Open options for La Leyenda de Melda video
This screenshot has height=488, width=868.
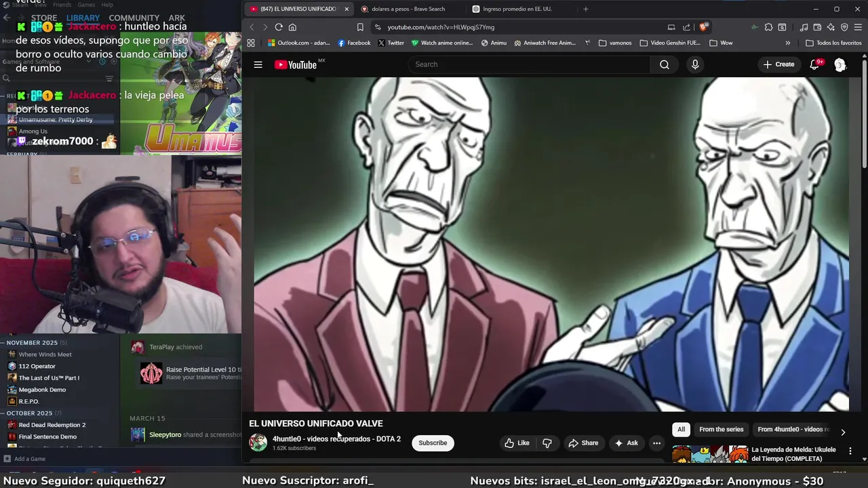pyautogui.click(x=850, y=451)
